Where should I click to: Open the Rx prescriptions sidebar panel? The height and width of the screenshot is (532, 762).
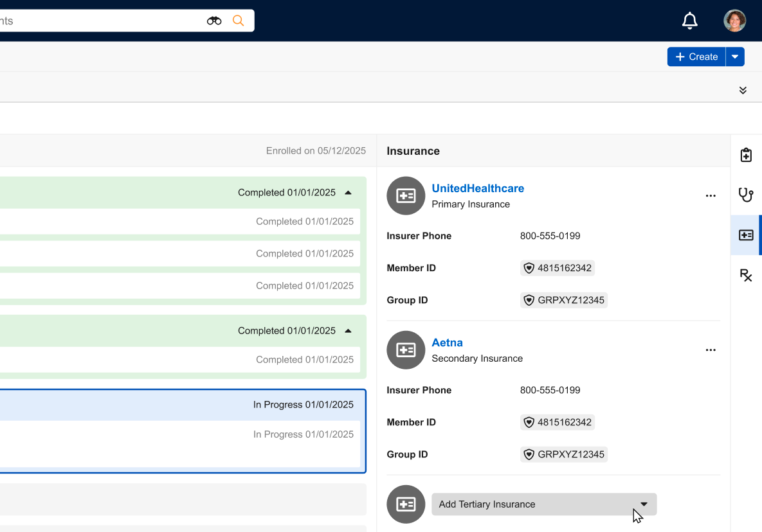(746, 276)
